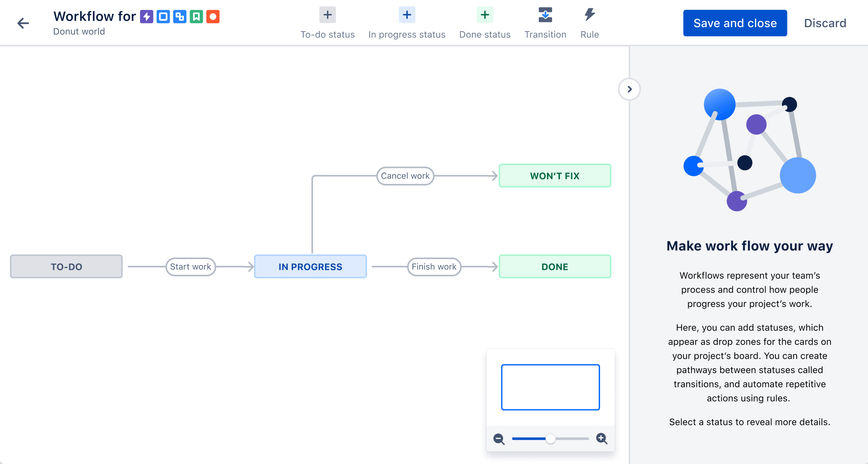Image resolution: width=868 pixels, height=464 pixels.
Task: Click the In progress status add icon
Action: (407, 14)
